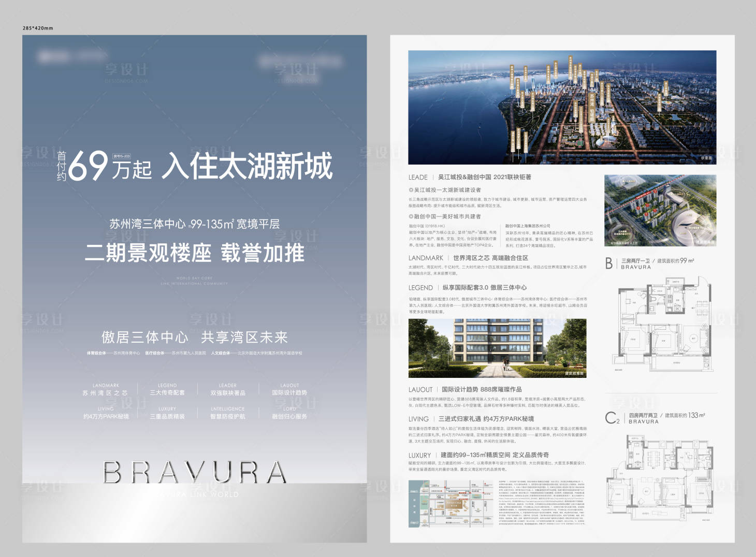Screen dimensions: 756x557
Task: Click 人文综合体 caption on left poster
Action: coord(256,353)
